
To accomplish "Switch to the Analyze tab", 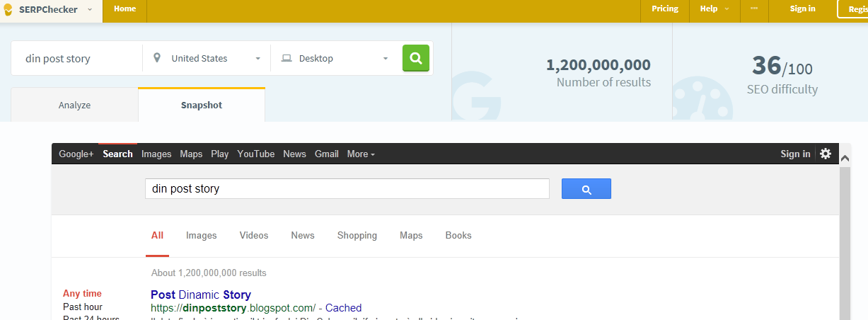I will [74, 105].
